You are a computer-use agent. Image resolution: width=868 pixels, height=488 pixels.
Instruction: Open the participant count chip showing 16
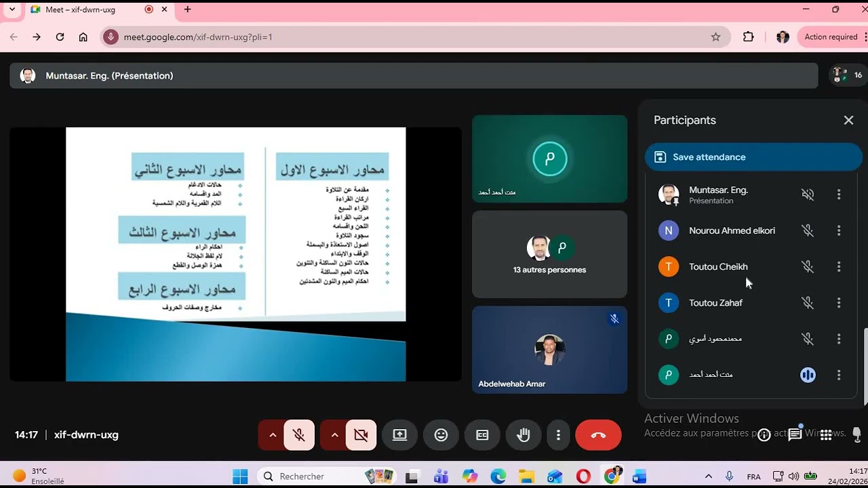848,75
